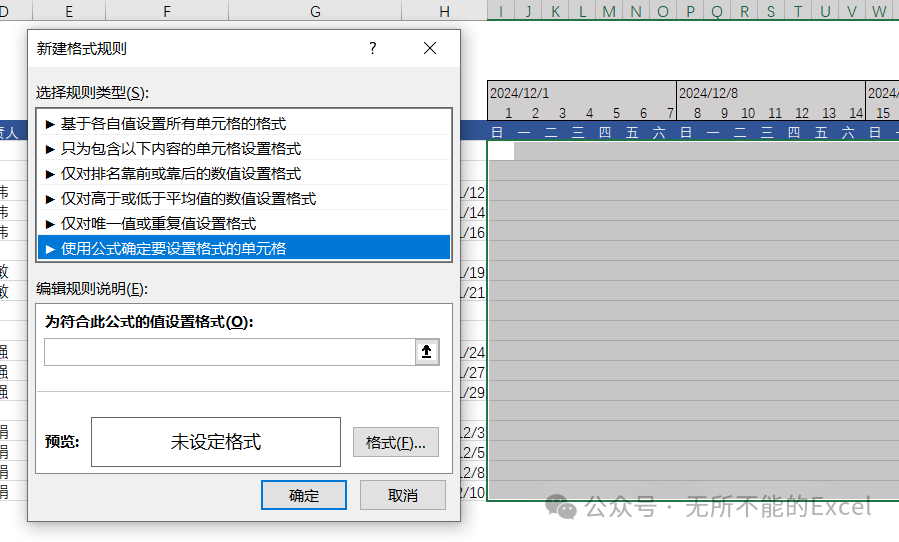Select column header S
The height and width of the screenshot is (542, 899).
771,11
